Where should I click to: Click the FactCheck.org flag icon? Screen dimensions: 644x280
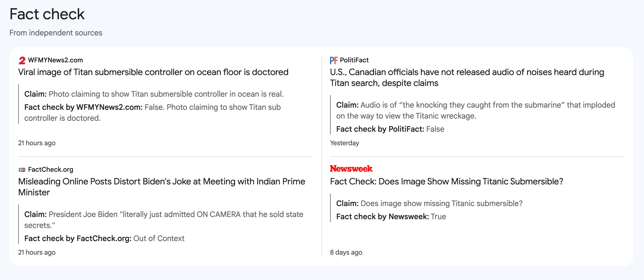point(22,170)
